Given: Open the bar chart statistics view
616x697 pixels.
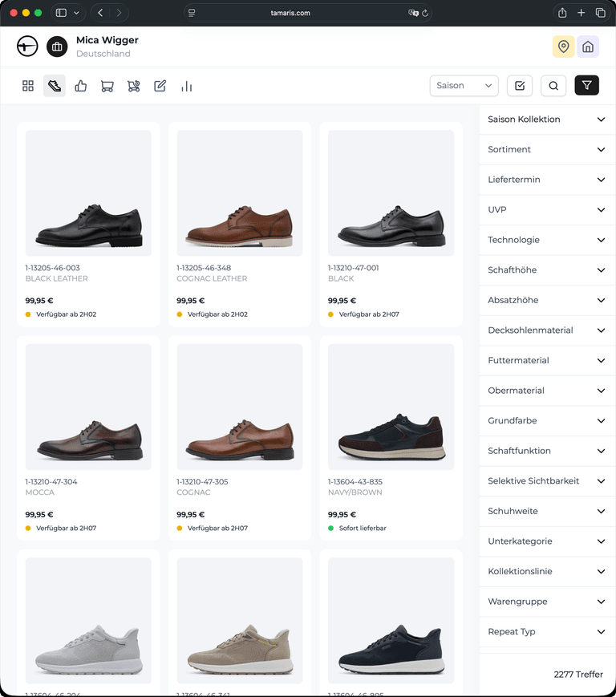Looking at the screenshot, I should [186, 85].
